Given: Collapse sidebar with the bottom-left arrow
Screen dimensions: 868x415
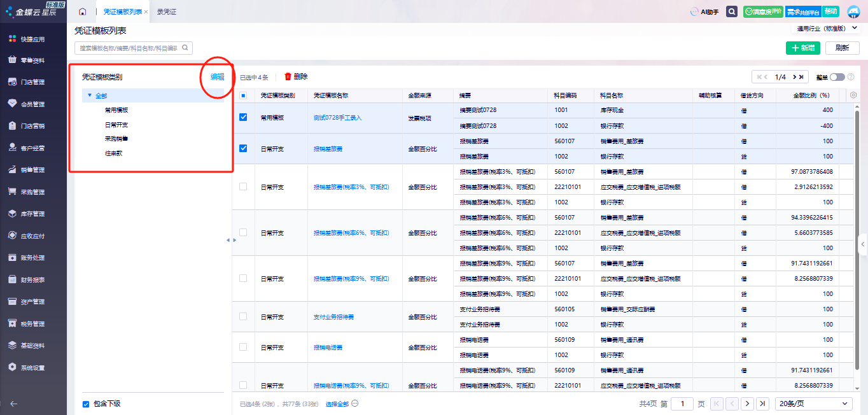Looking at the screenshot, I should pyautogui.click(x=13, y=404).
